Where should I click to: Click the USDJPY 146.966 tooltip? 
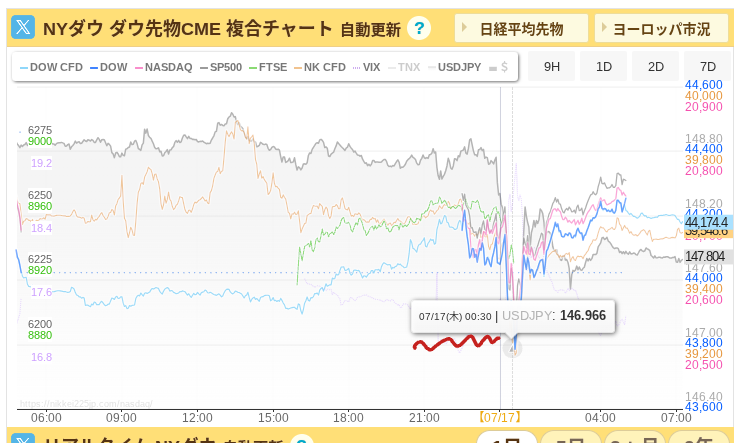pyautogui.click(x=512, y=316)
